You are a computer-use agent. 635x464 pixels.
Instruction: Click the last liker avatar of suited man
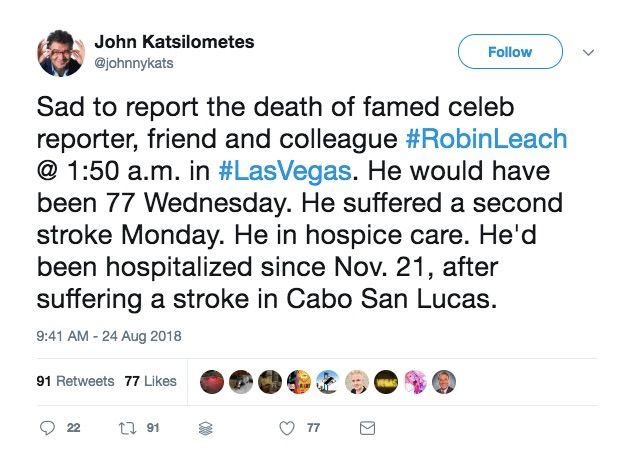[444, 381]
